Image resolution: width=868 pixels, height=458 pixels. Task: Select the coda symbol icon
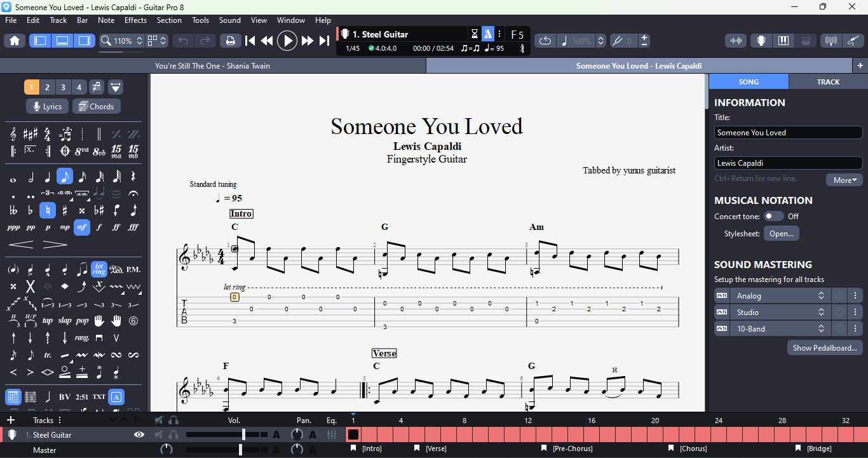pos(65,151)
